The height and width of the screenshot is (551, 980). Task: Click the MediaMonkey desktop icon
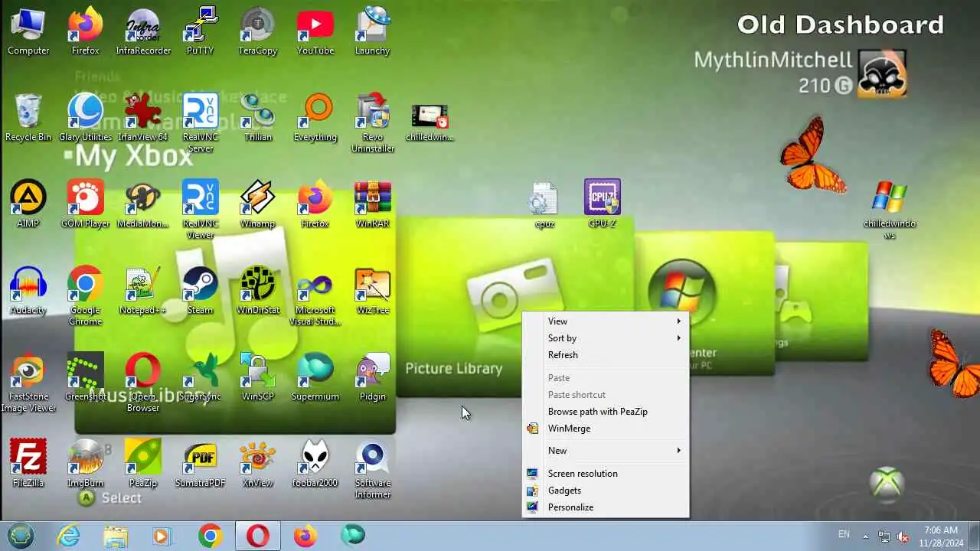[x=143, y=204]
